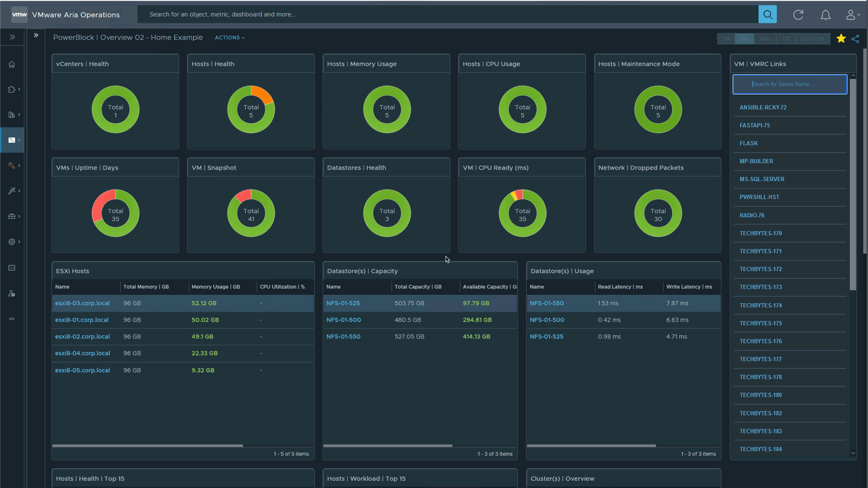
Task: Expand the left navigation double chevron
Action: pyautogui.click(x=12, y=37)
